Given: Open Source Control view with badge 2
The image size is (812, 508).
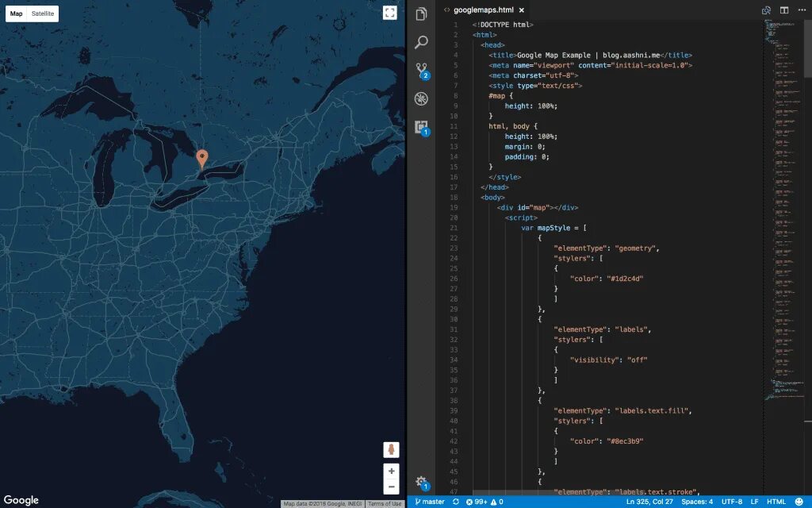Looking at the screenshot, I should [x=422, y=71].
